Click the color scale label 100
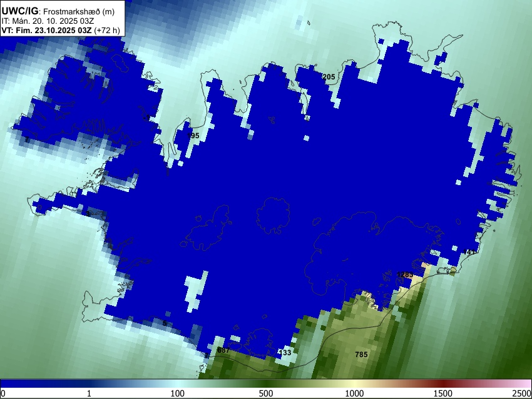 (x=178, y=393)
